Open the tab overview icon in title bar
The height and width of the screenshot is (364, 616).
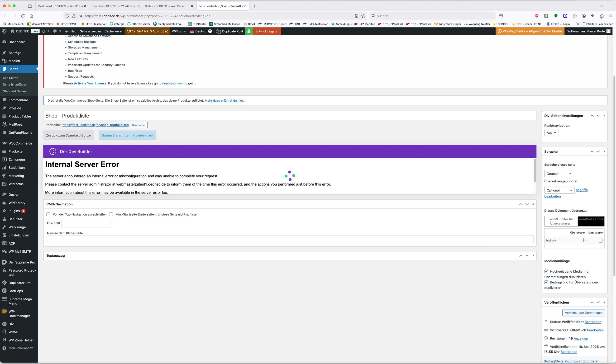(30, 6)
